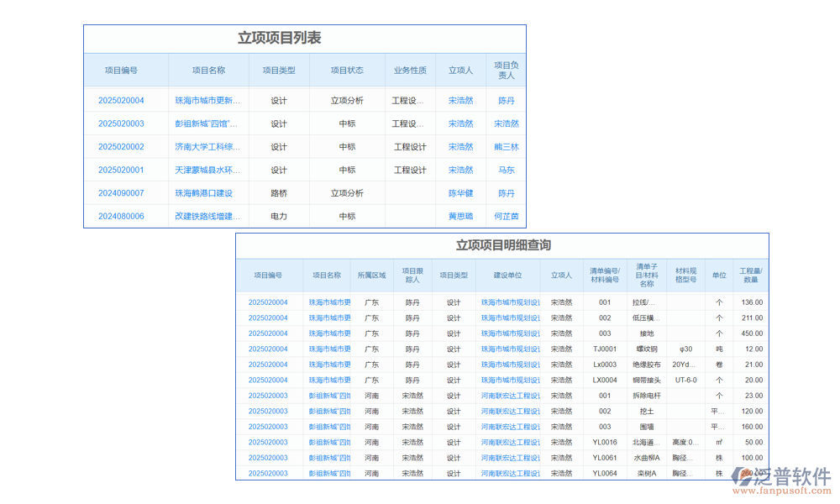This screenshot has height=504, width=840.
Task: Click 何芷茵 project manager link
Action: pos(506,216)
